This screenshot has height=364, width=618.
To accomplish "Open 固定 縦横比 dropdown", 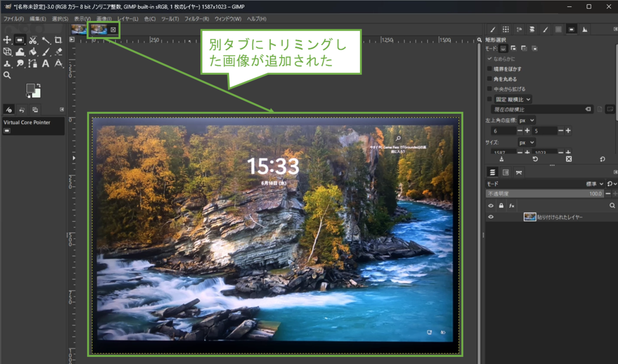I will pos(513,99).
